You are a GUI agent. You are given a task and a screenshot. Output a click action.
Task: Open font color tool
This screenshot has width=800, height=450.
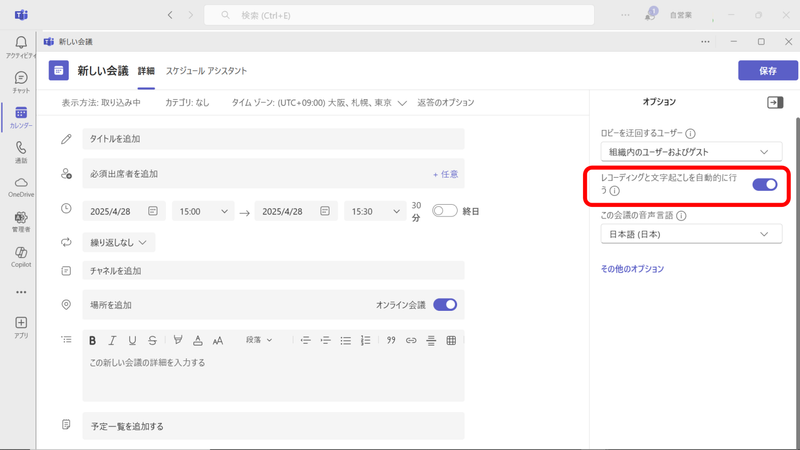[197, 340]
